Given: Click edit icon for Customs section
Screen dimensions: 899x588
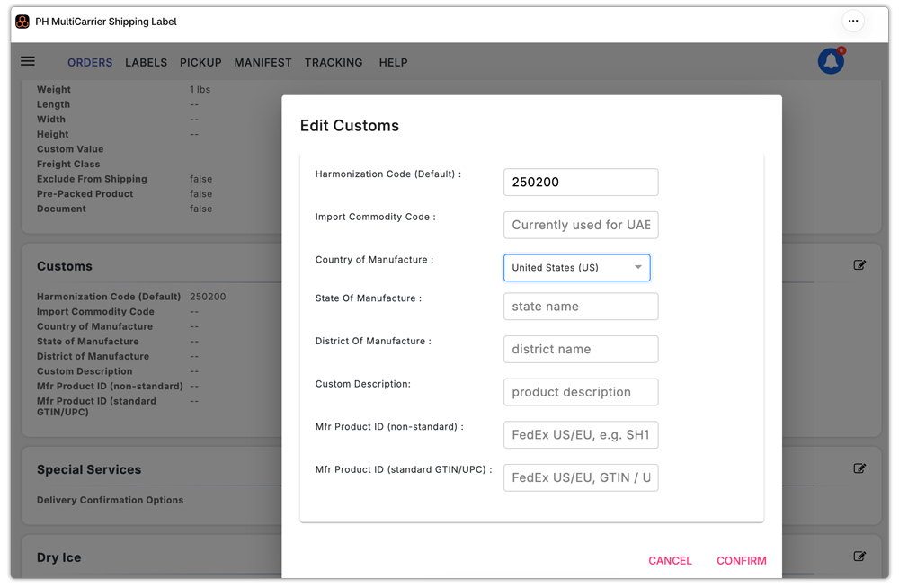Looking at the screenshot, I should point(859,265).
